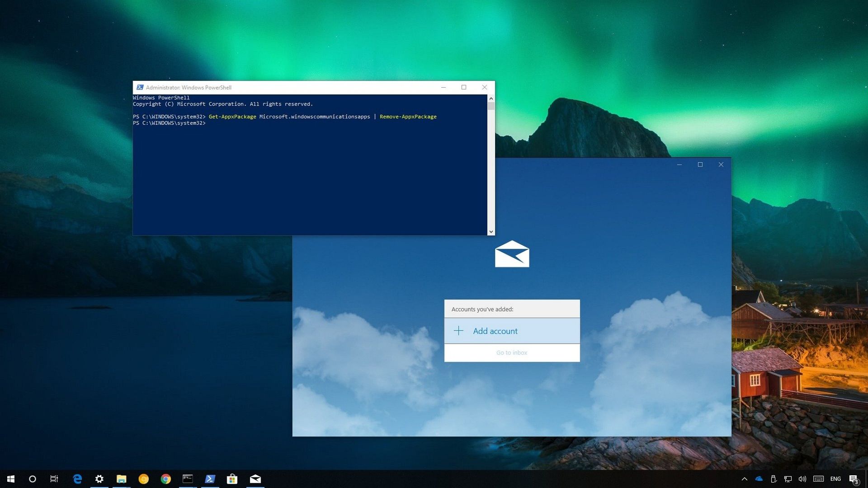The image size is (868, 488).
Task: Open Task View
Action: (54, 479)
